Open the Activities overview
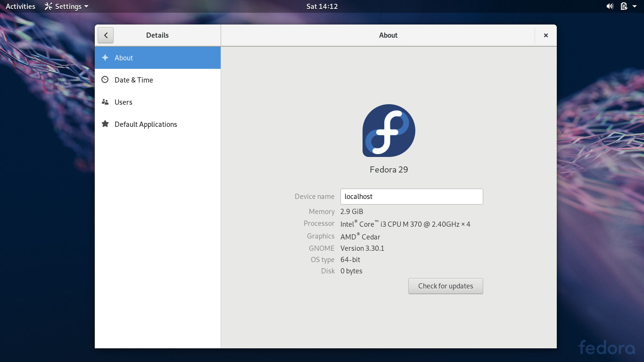 point(20,6)
